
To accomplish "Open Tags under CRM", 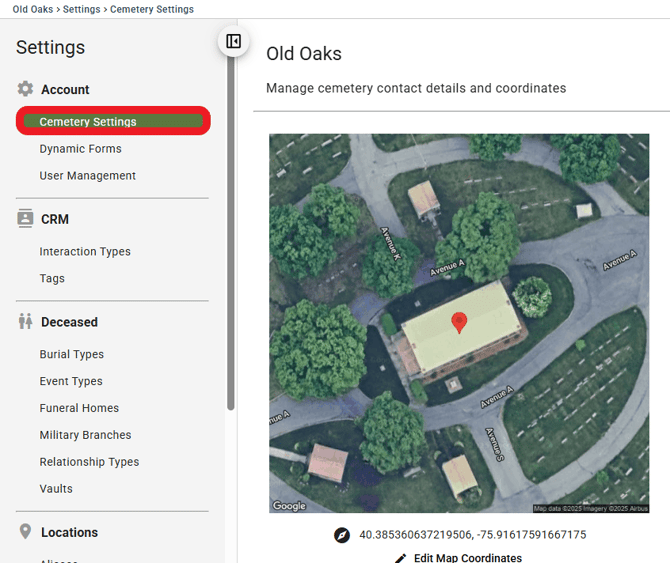I will tap(52, 279).
